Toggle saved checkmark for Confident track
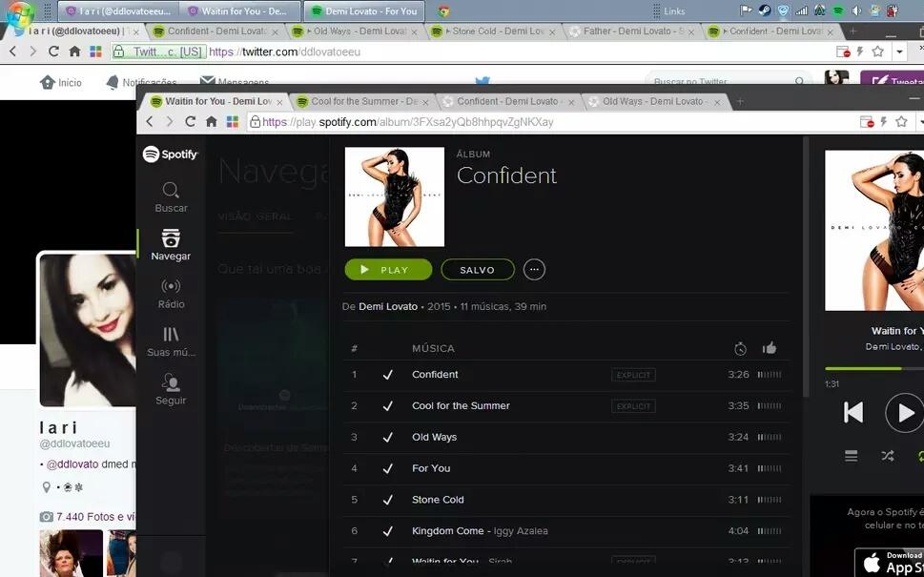Image resolution: width=924 pixels, height=577 pixels. click(x=388, y=374)
